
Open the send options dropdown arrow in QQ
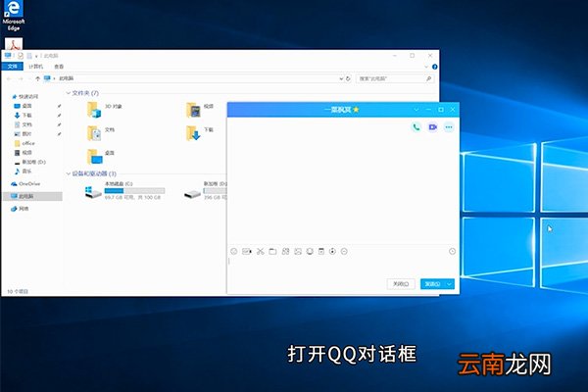pyautogui.click(x=449, y=284)
